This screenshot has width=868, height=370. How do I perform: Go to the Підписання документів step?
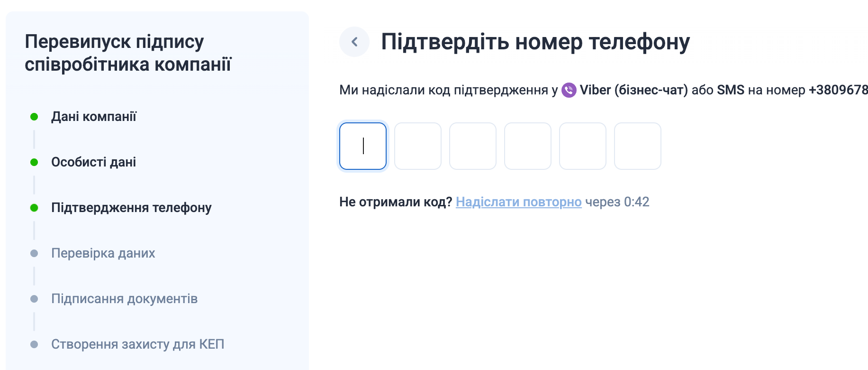point(125,299)
